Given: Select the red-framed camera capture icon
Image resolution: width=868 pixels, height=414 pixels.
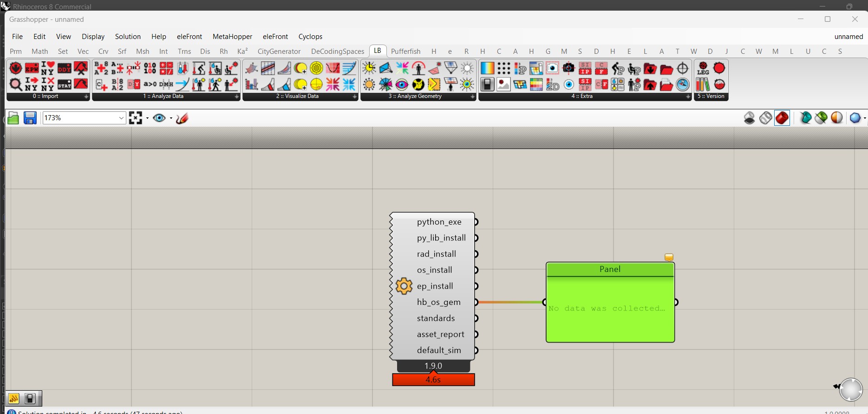Looking at the screenshot, I should pos(552,68).
